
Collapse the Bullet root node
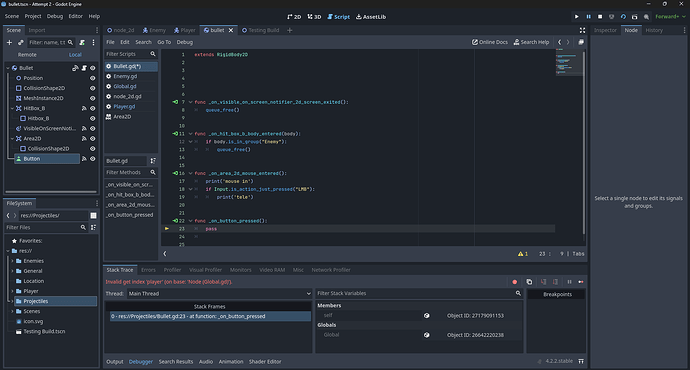[8, 68]
